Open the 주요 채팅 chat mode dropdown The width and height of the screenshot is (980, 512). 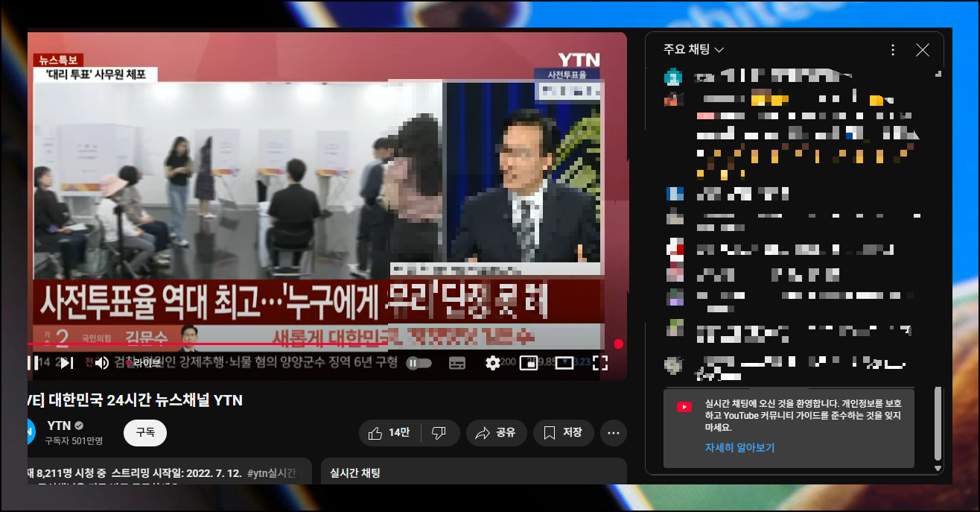(x=694, y=50)
